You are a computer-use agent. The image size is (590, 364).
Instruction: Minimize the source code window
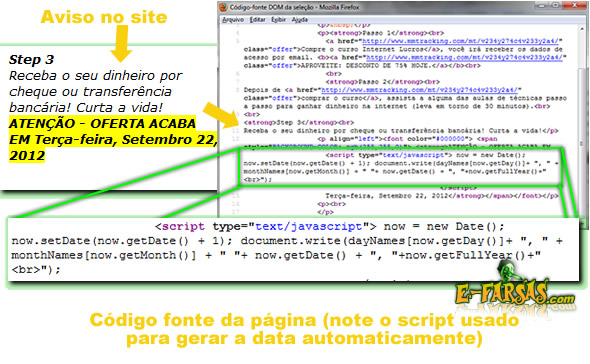pos(542,6)
